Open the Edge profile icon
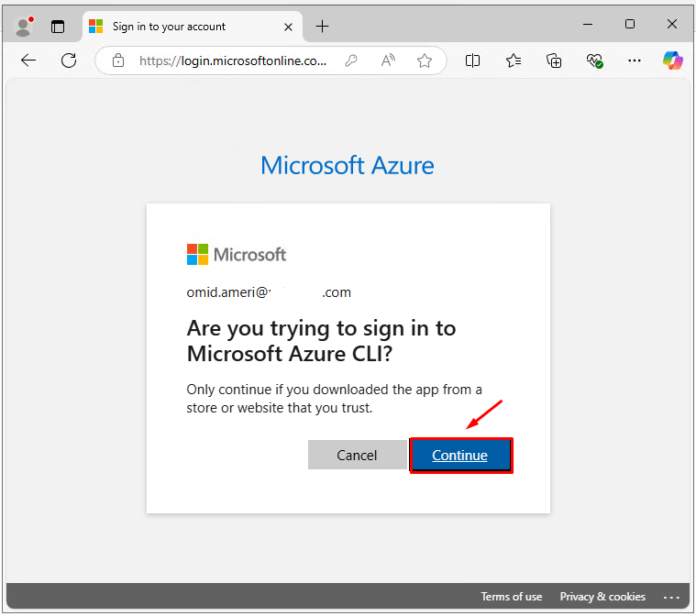Screen dimensions: 696x616 [x=23, y=27]
